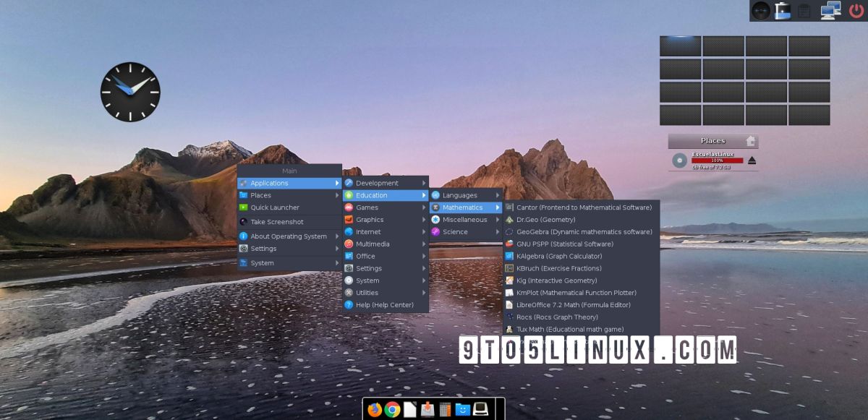Expand the Languages submenu arrow
Viewport: 868px width, 420px height.
coord(498,195)
